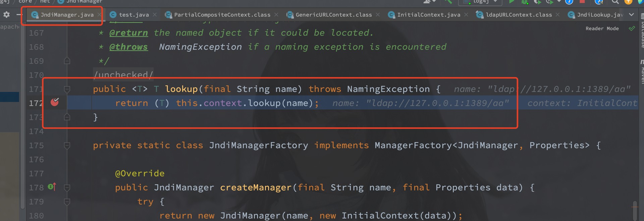Viewport: 644px width, 221px height.
Task: Build project with the hammer icon
Action: tap(448, 2)
